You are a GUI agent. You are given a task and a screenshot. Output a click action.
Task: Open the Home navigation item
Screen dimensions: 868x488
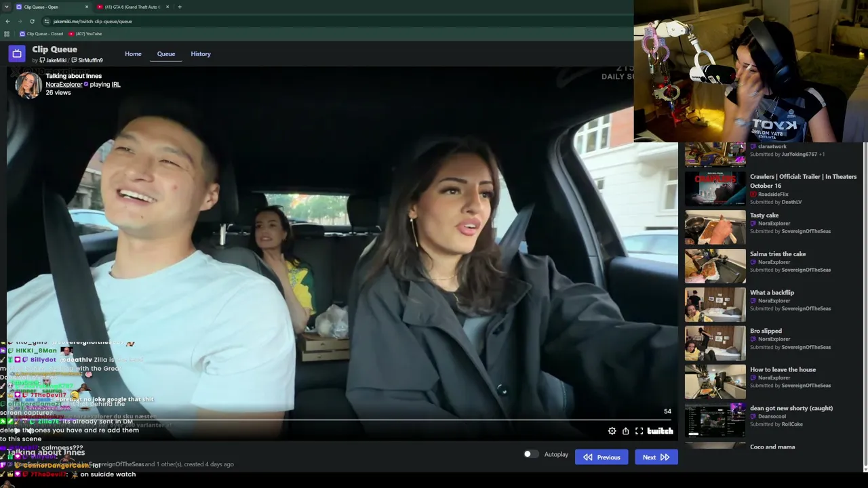[133, 54]
